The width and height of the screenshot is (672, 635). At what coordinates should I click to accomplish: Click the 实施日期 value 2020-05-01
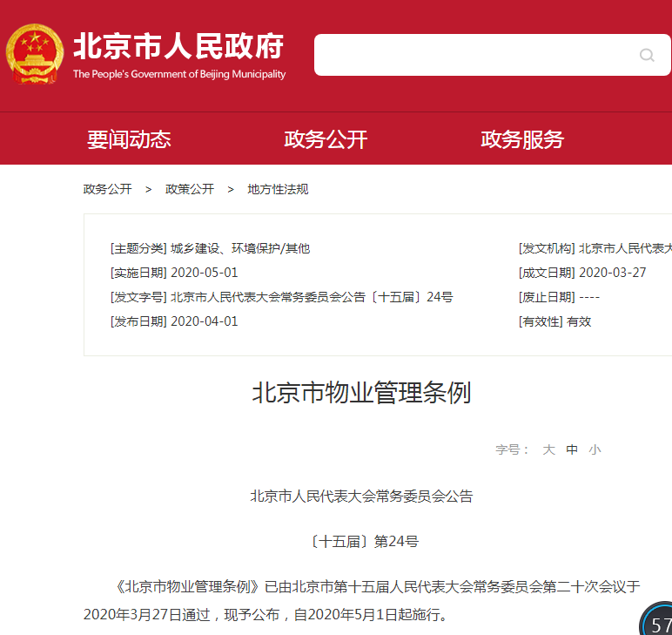[x=204, y=273]
